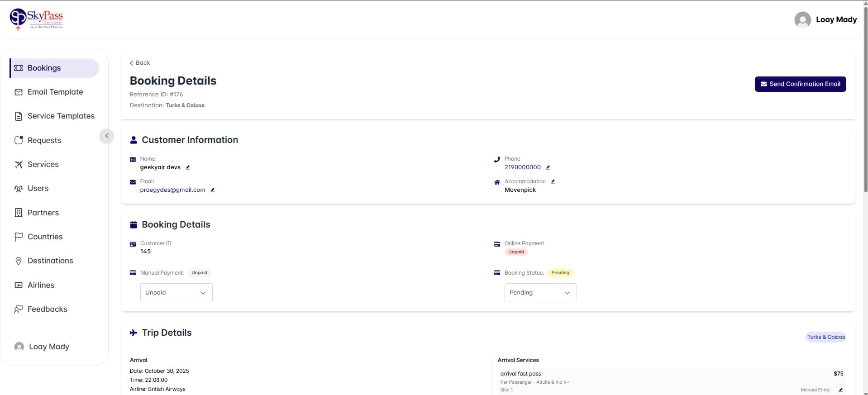Open the Booking Status Pending dropdown

point(541,293)
